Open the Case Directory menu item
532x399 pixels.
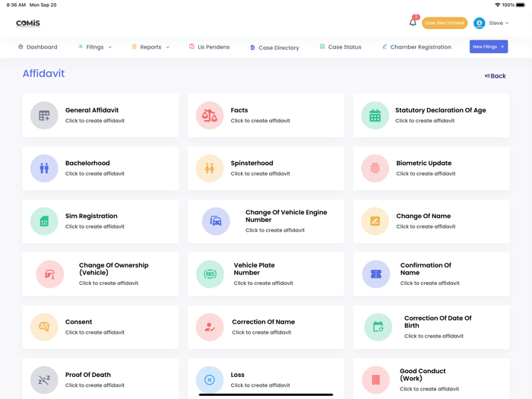(274, 48)
